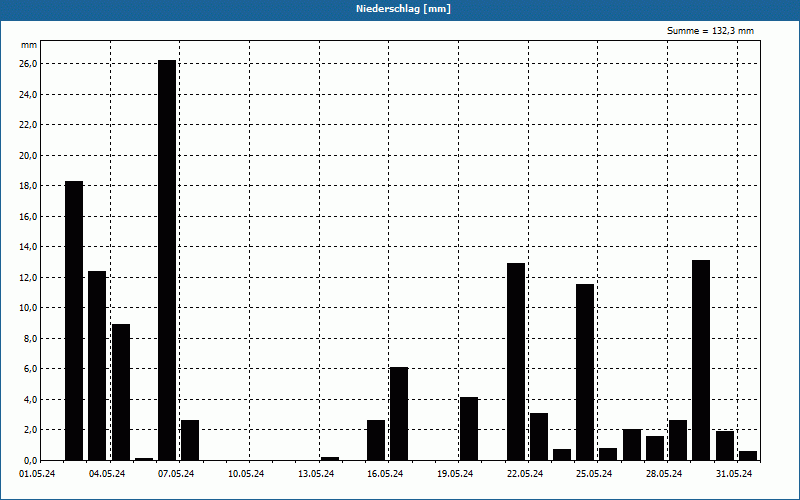Click the third bar near 9 mm

(x=121, y=392)
